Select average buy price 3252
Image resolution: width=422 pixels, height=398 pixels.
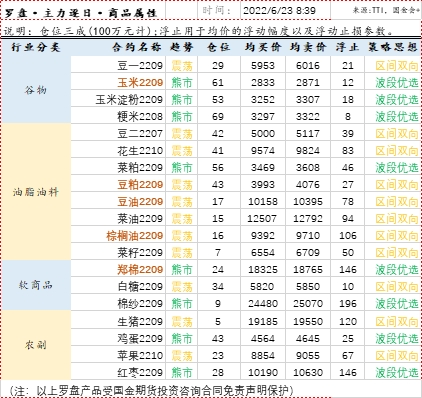pyautogui.click(x=263, y=100)
